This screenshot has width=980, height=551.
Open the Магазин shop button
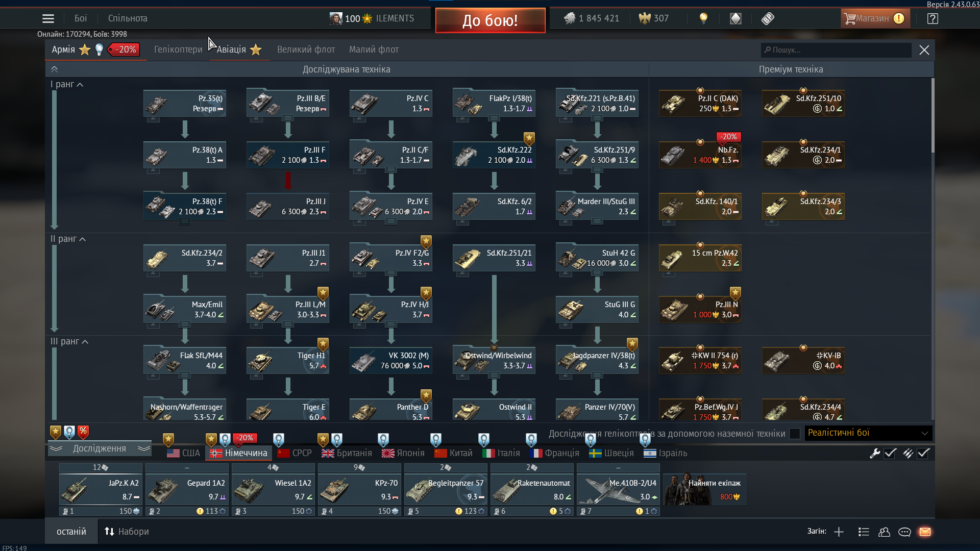point(875,18)
